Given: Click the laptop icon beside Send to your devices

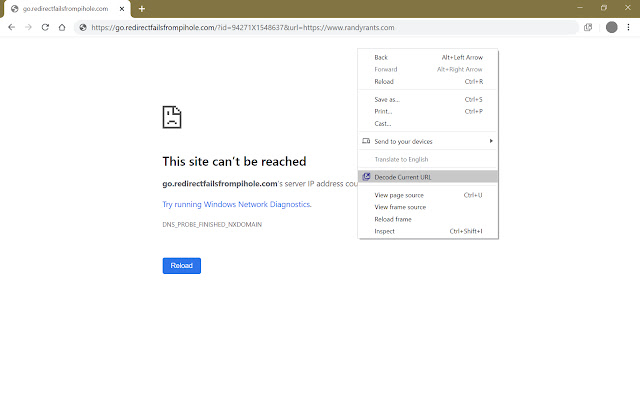Looking at the screenshot, I should click(x=366, y=141).
